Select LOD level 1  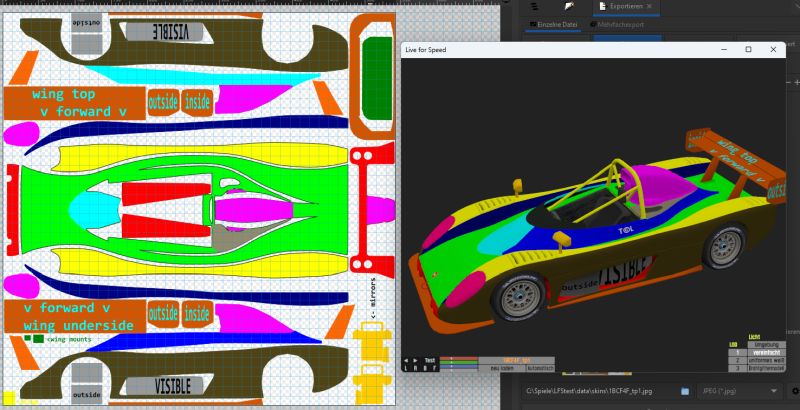[737, 352]
